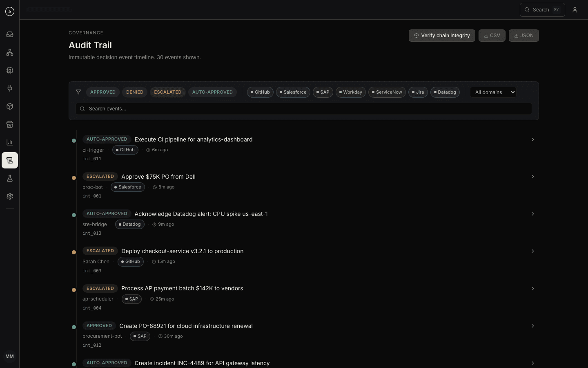Toggle the Datadog filter chip in filter bar
The image size is (588, 368).
445,92
